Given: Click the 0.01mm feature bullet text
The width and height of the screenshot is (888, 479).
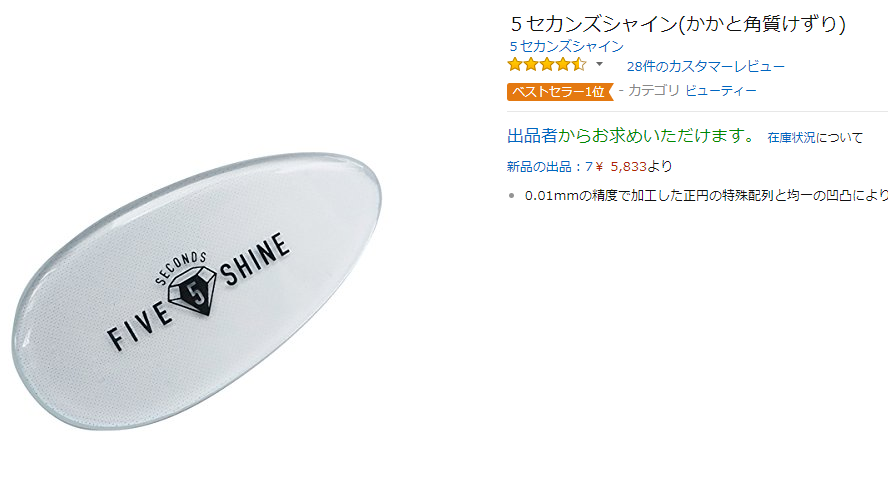Looking at the screenshot, I should coord(706,195).
